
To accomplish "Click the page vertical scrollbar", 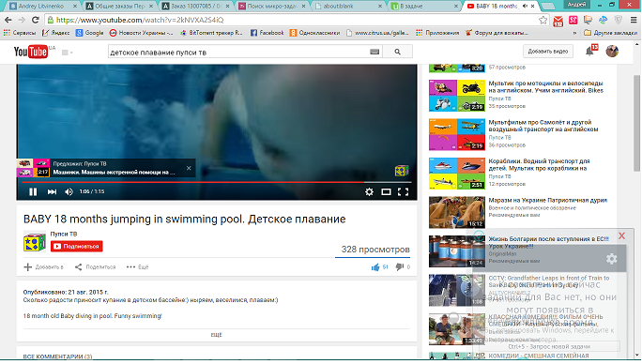I will tap(637, 123).
